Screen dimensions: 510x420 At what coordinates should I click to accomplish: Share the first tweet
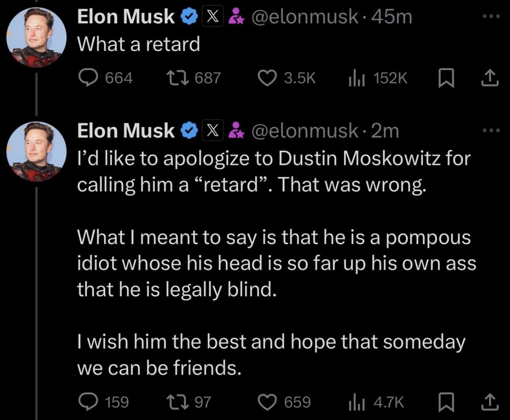tap(490, 77)
